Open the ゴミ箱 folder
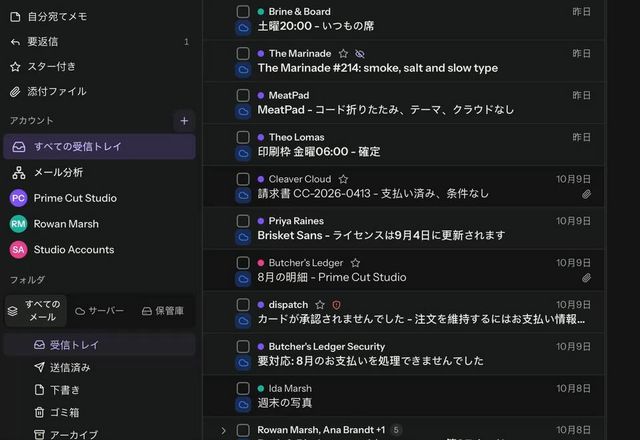Screen dimensions: 640x440 (99, 413)
